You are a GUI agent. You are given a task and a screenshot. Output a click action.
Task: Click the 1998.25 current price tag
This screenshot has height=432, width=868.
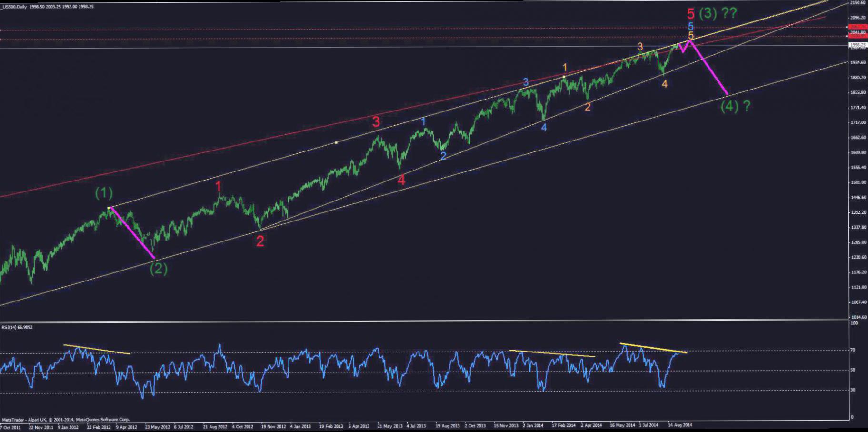click(858, 45)
